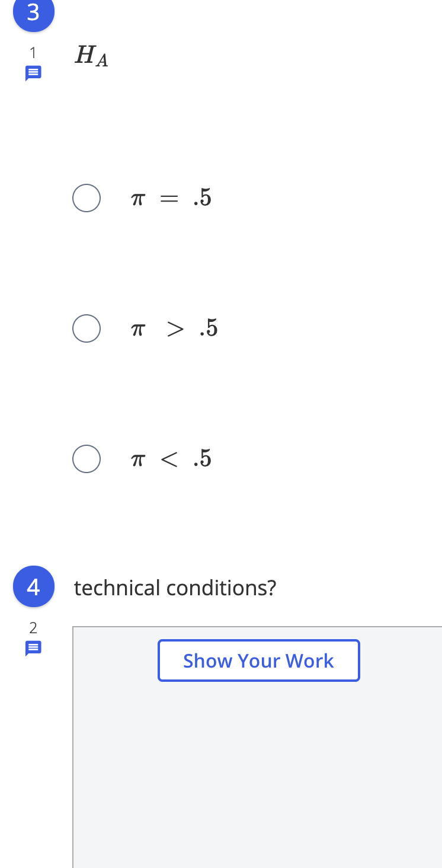Click the empty circle of the first answer option
The image size is (442, 868).
pos(87,198)
